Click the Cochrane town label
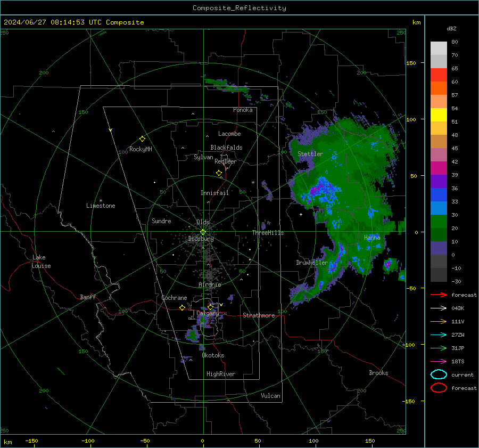This screenshot has height=448, width=479. click(174, 298)
